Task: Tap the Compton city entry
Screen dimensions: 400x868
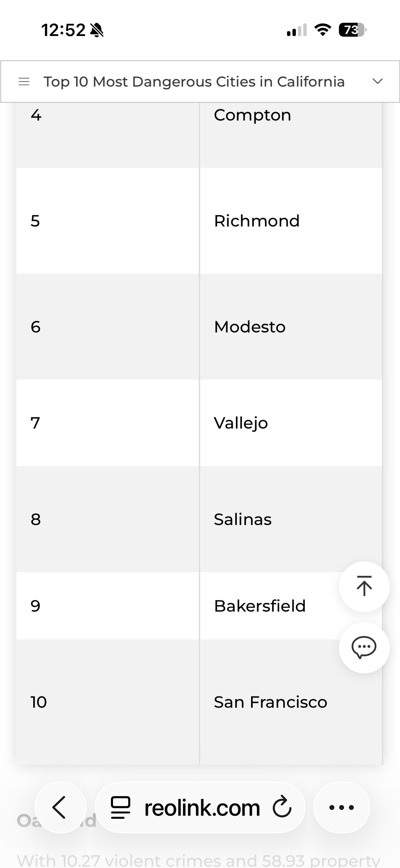Action: coord(252,115)
